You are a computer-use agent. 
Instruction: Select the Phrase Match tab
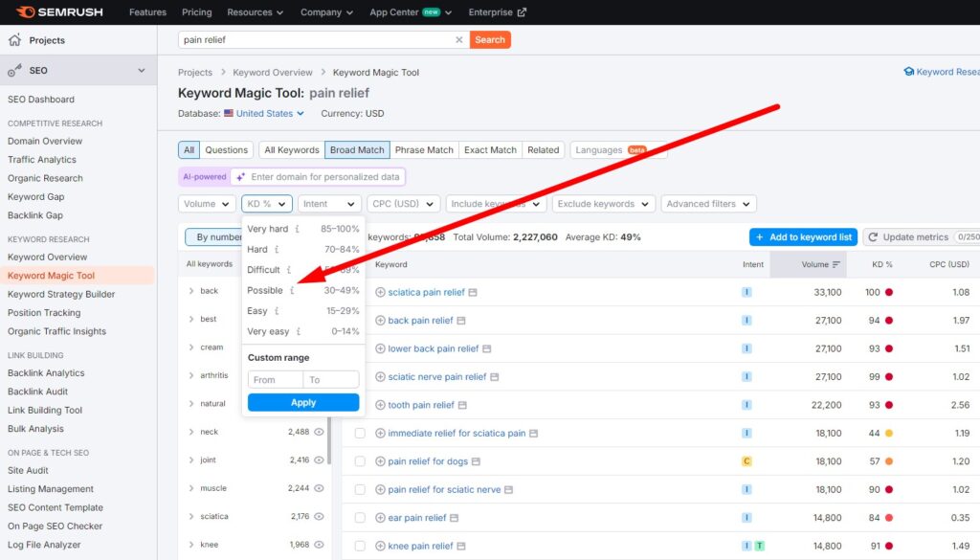tap(424, 150)
